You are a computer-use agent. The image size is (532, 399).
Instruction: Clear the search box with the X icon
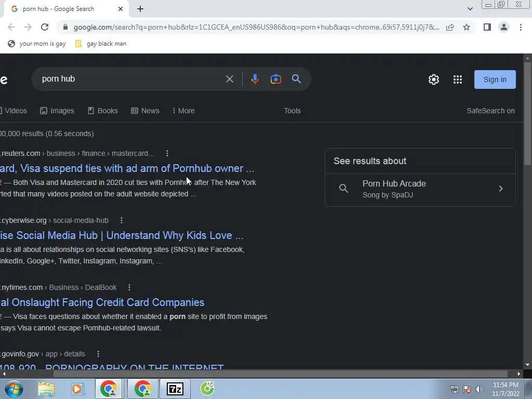tap(229, 79)
